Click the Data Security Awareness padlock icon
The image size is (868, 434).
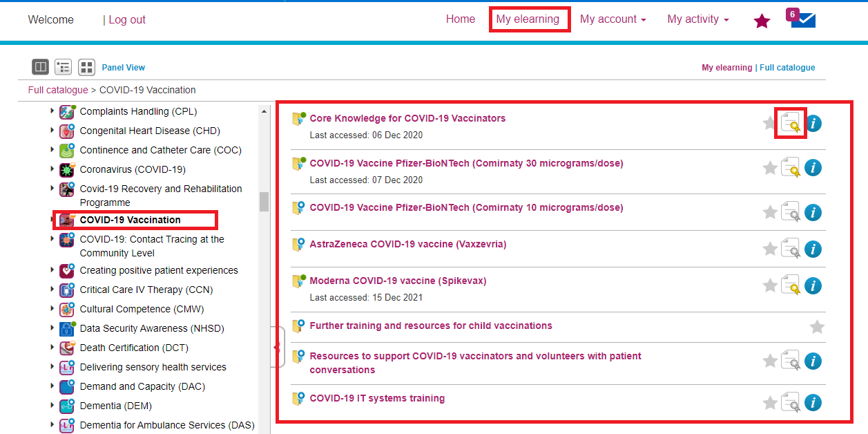67,328
